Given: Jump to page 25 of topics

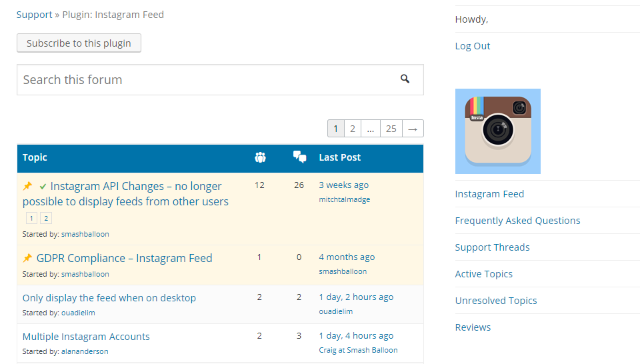Looking at the screenshot, I should point(391,129).
